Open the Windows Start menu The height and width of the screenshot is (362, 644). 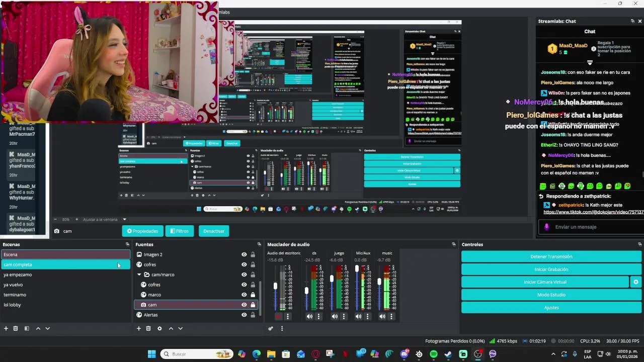click(151, 354)
